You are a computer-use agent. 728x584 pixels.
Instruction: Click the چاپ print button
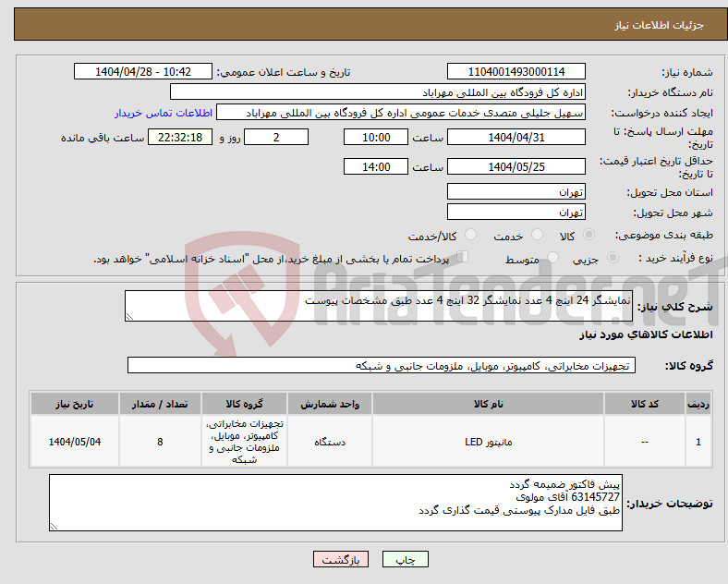(406, 559)
